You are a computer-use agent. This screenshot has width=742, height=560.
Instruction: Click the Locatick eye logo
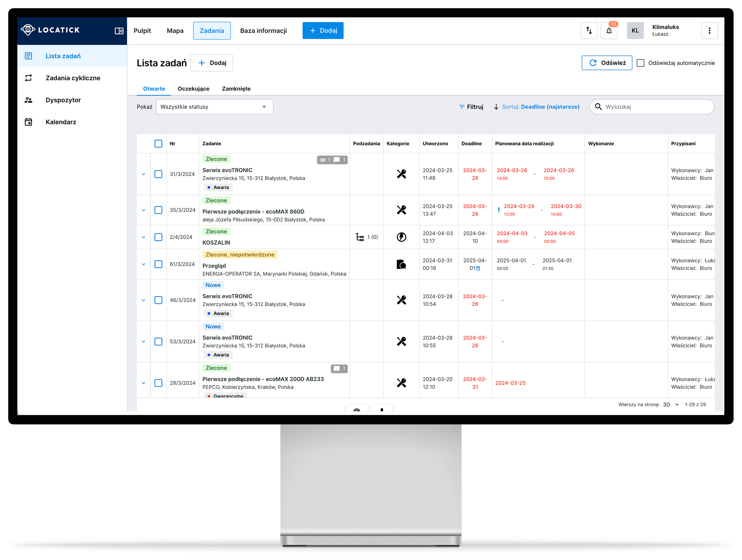[x=28, y=30]
